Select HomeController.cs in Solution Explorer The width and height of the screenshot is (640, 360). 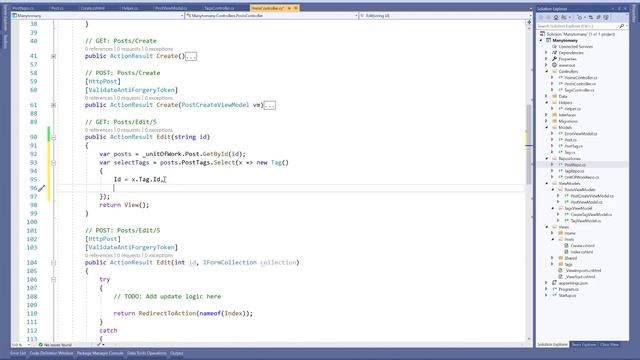tap(581, 78)
